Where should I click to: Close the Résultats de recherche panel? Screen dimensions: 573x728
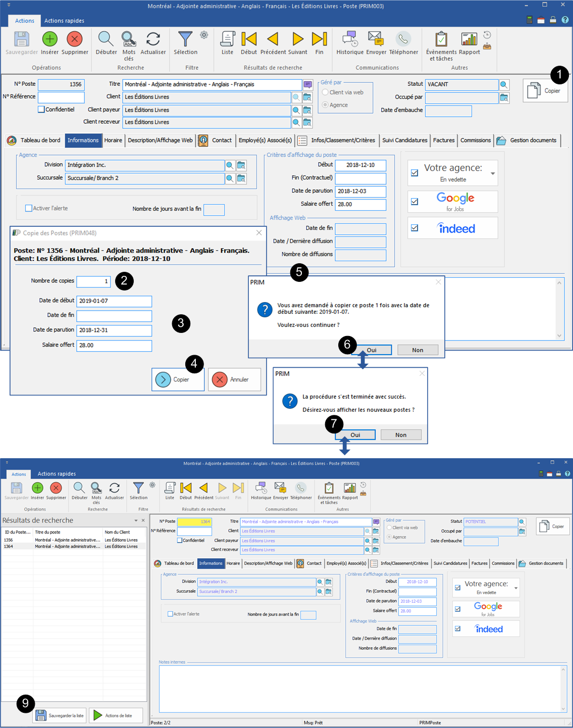[x=143, y=520]
